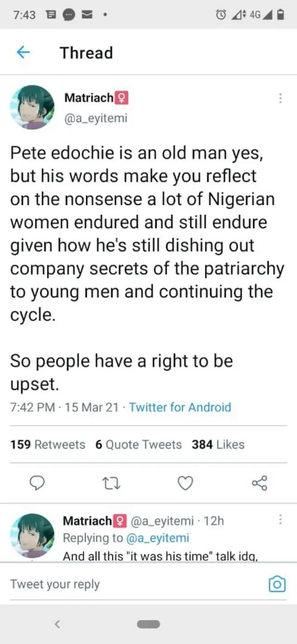
Task: Tap the share icon under tweet
Action: (x=259, y=483)
